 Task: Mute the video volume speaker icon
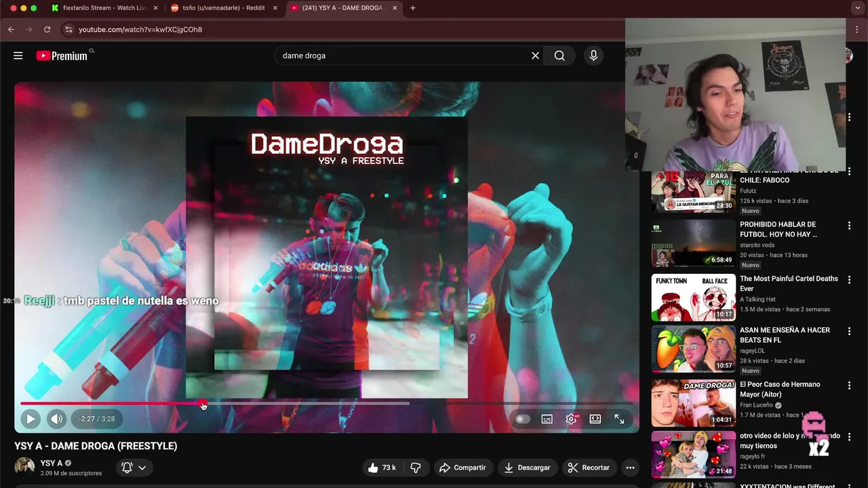click(x=57, y=419)
